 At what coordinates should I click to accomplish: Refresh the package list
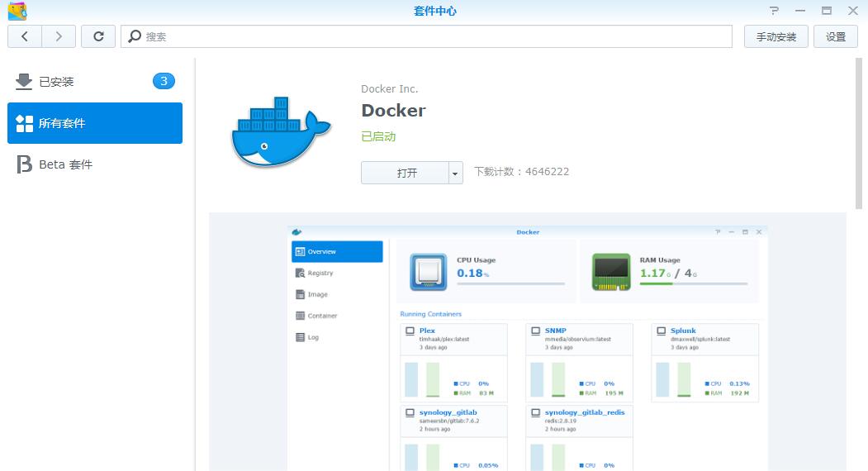99,36
